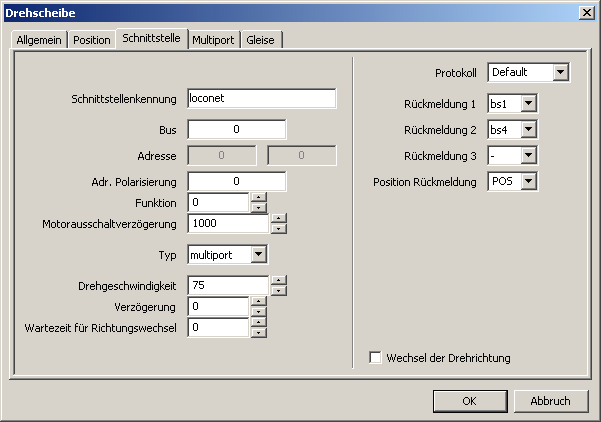
Task: Focus the Adr. Polarisierung field
Action: [x=237, y=181]
